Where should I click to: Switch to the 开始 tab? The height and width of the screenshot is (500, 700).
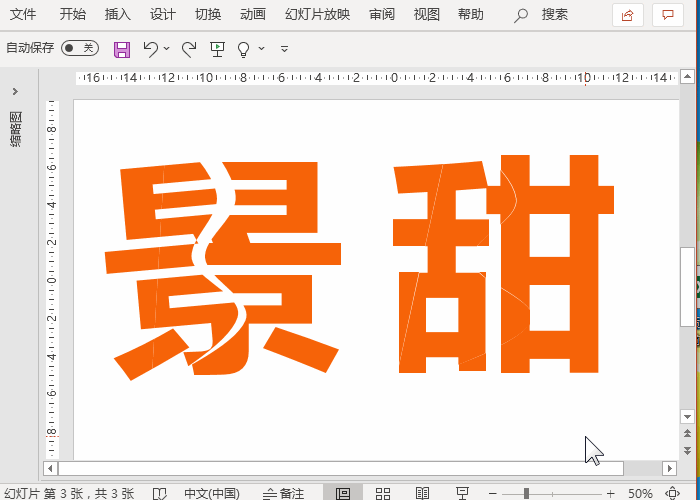coord(72,14)
